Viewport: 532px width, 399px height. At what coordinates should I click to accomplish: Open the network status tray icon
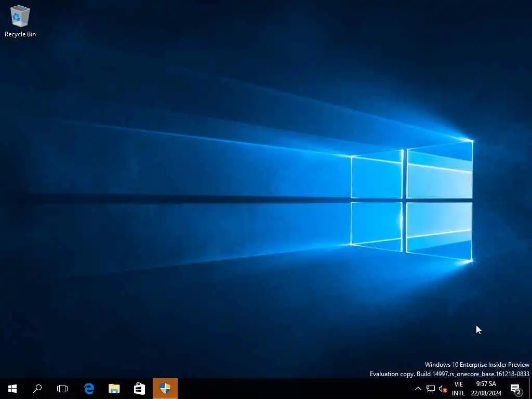pos(431,389)
